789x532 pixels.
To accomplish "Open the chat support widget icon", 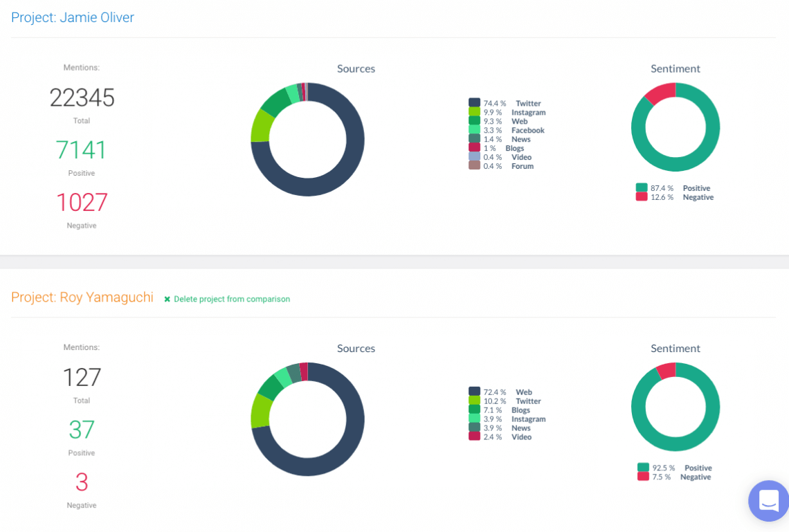I will [x=768, y=501].
